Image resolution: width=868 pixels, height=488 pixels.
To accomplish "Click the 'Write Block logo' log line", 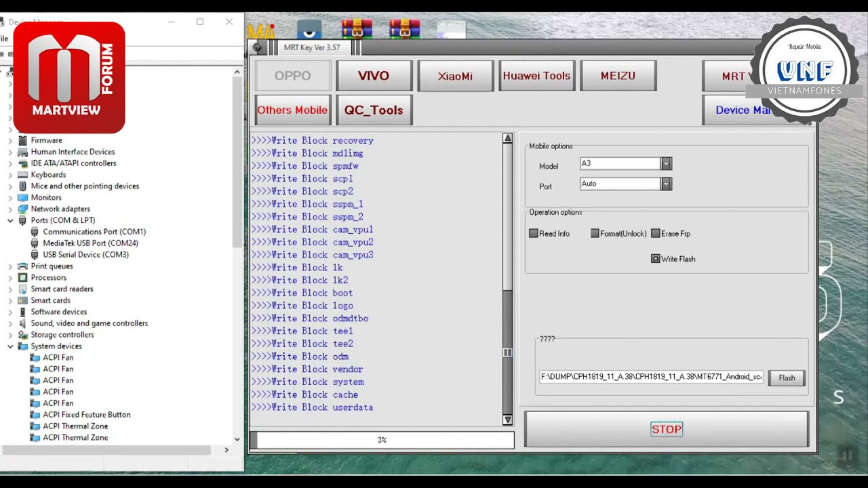I will point(302,306).
